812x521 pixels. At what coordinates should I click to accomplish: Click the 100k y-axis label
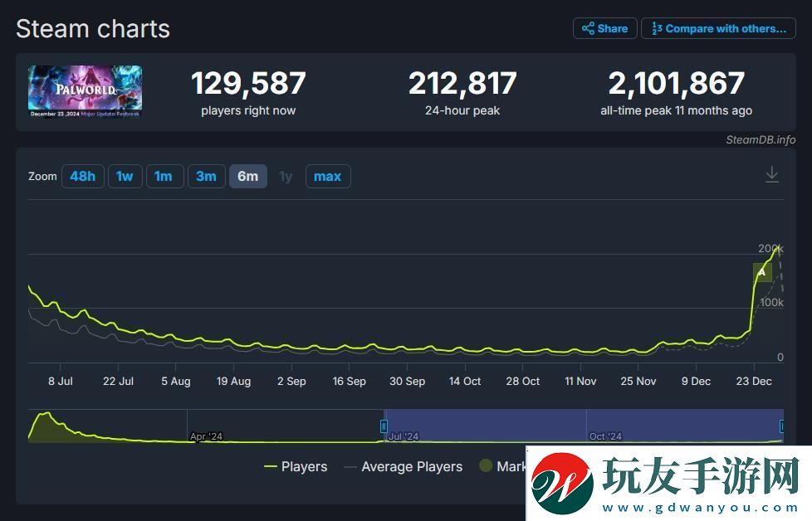pyautogui.click(x=771, y=303)
